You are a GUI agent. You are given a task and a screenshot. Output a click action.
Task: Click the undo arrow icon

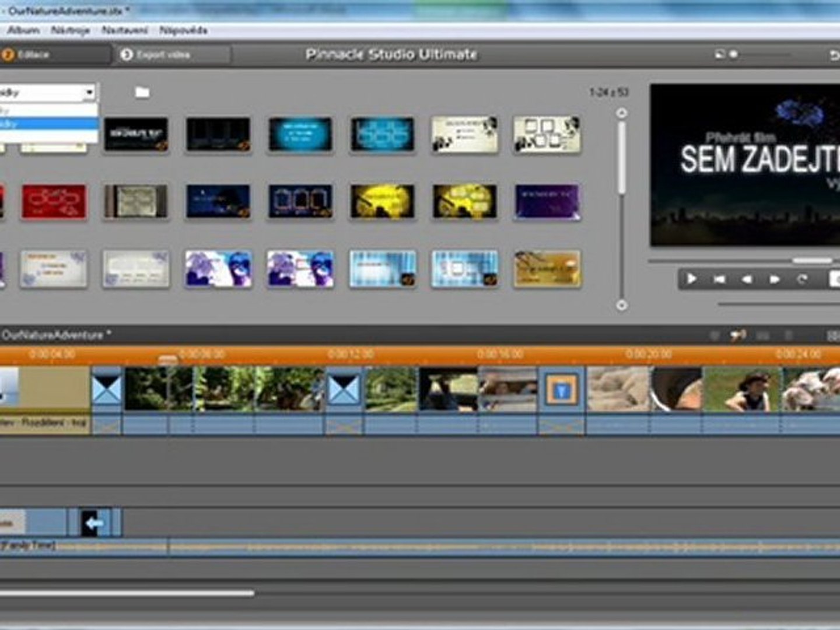(x=834, y=55)
